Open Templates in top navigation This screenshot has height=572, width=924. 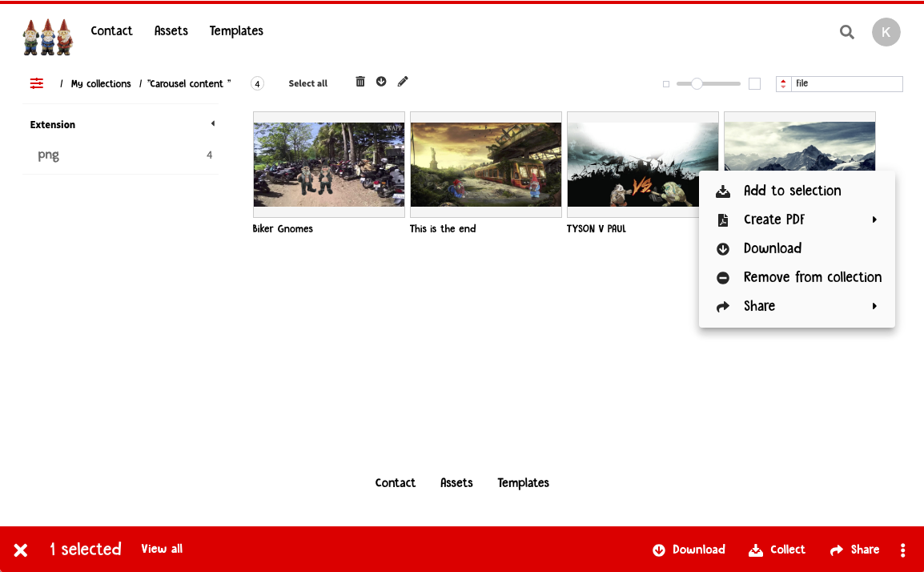click(x=236, y=30)
